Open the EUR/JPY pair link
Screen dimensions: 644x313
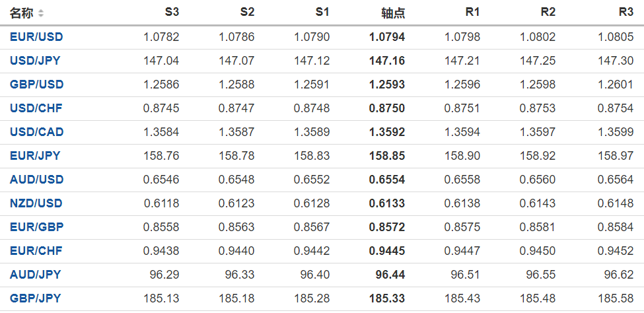(35, 156)
